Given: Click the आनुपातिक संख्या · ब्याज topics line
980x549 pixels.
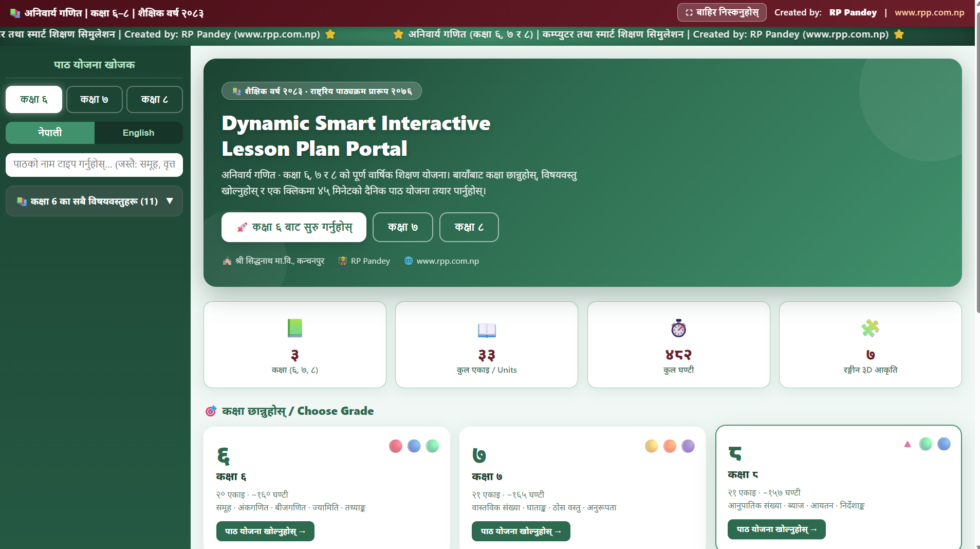Looking at the screenshot, I should (x=796, y=506).
